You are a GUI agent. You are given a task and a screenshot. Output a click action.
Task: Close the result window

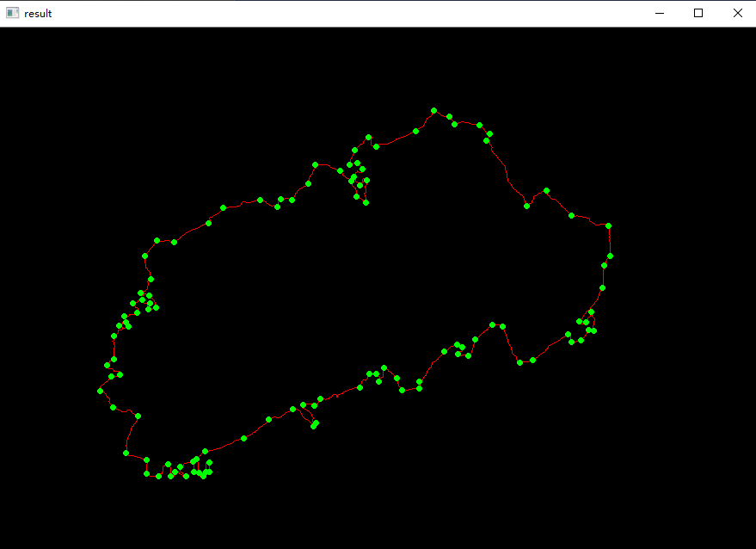[x=737, y=13]
